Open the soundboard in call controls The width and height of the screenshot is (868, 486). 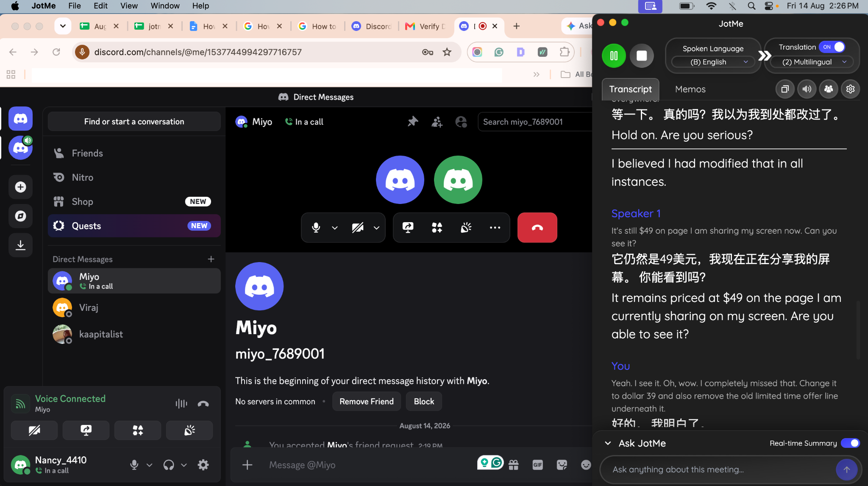pos(466,228)
